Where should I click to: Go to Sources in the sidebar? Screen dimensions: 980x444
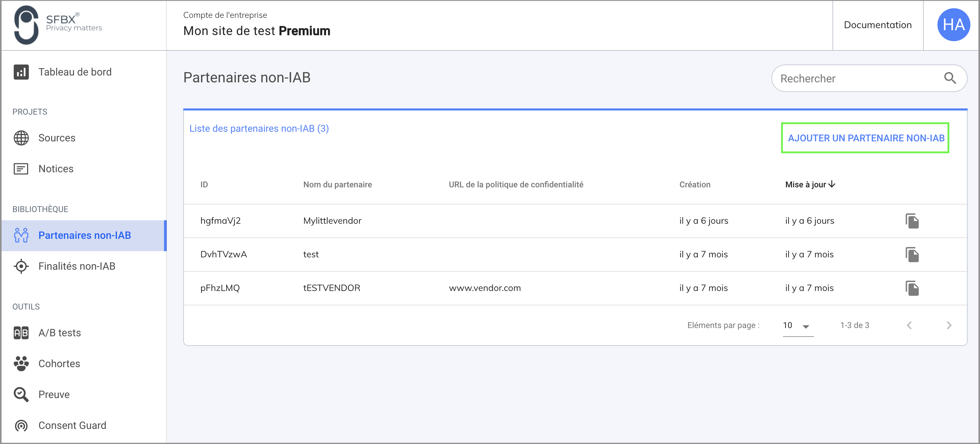tap(57, 138)
